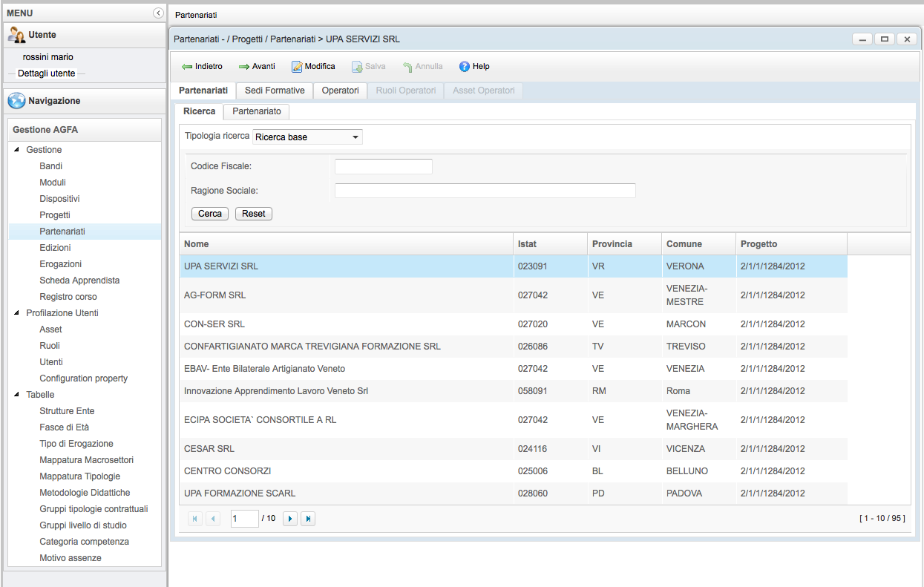Screen dimensions: 924x587
Task: Collapse the Tabelle tree node
Action: coord(17,395)
